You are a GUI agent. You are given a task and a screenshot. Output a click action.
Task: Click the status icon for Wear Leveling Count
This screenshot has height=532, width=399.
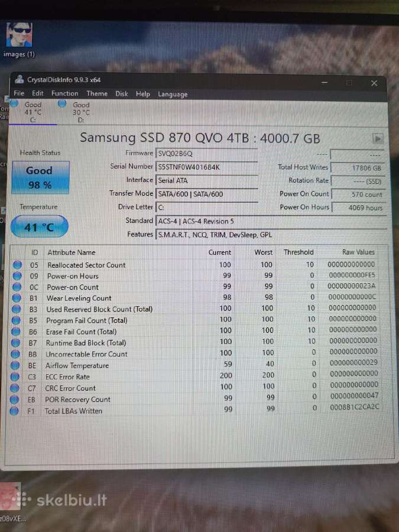(17, 299)
